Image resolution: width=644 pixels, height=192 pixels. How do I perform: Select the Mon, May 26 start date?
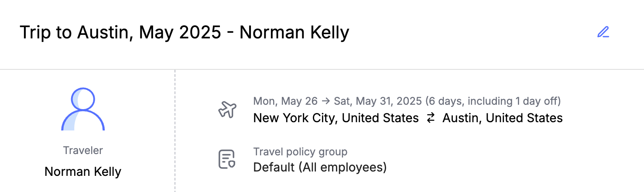[x=285, y=101]
